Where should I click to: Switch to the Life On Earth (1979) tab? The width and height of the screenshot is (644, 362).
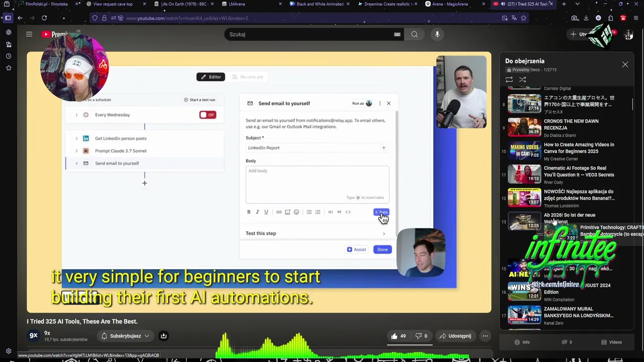coord(183,4)
